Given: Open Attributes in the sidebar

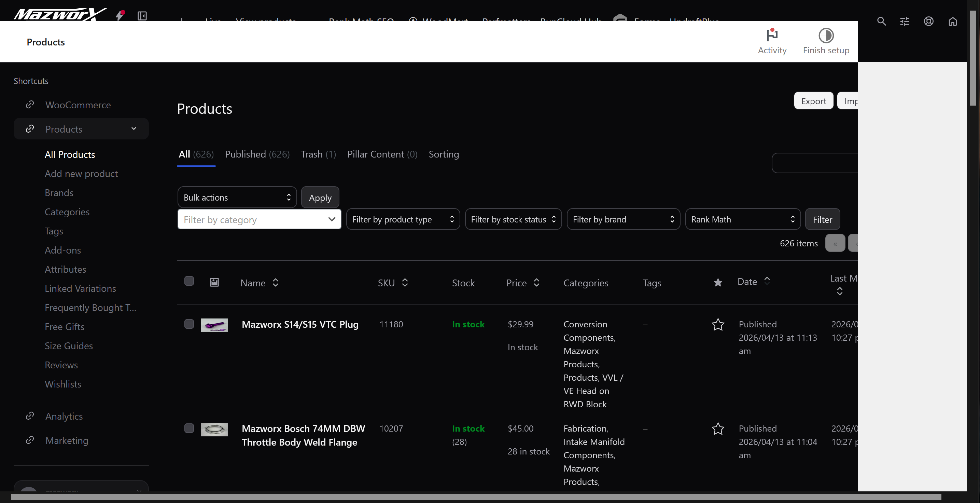Looking at the screenshot, I should pyautogui.click(x=66, y=269).
